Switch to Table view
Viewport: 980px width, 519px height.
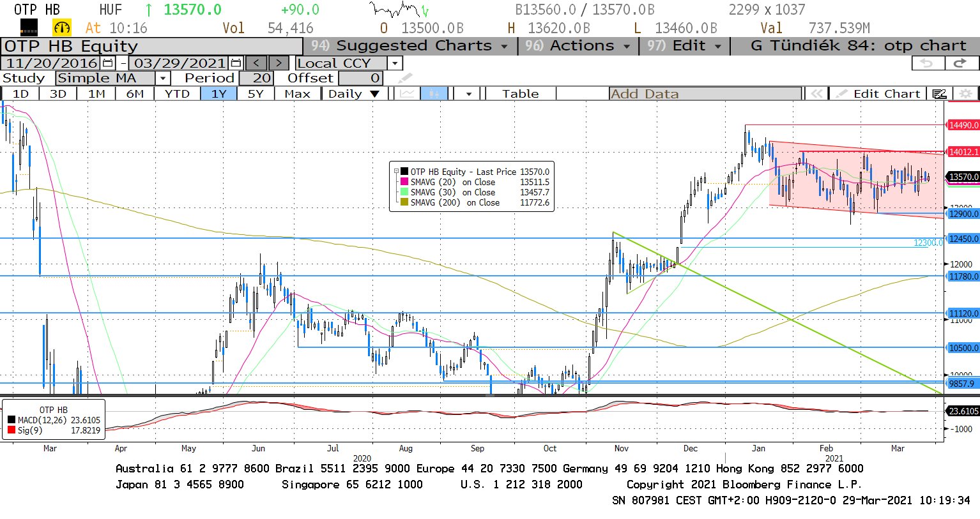(521, 94)
